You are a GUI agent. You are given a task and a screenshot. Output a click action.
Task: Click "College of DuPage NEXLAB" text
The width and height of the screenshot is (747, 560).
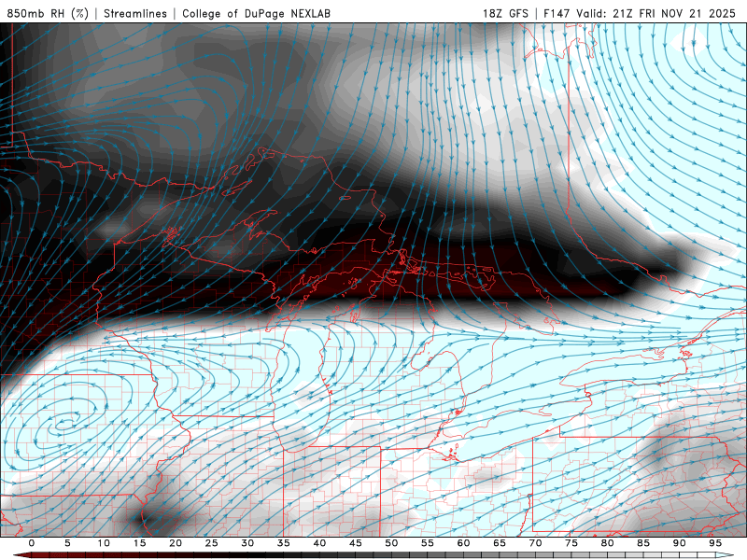tap(256, 13)
